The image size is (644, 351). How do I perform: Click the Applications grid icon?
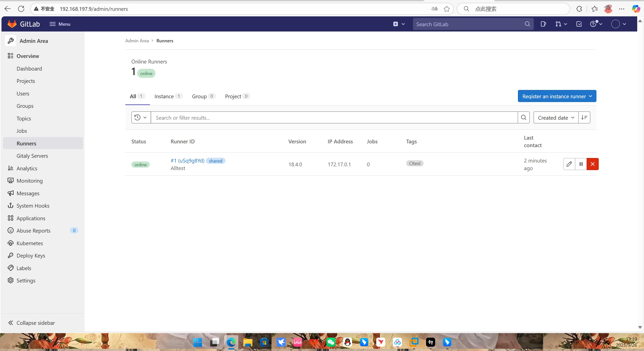10,218
